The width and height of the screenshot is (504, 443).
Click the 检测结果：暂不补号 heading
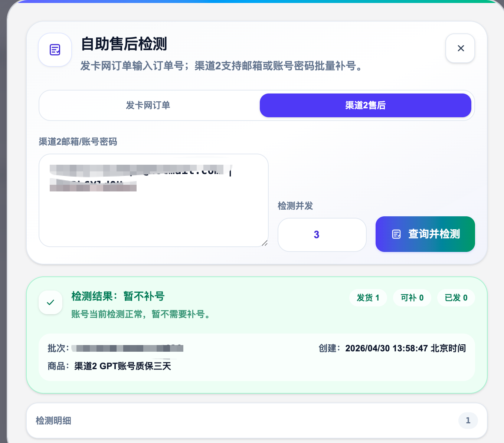tap(118, 296)
